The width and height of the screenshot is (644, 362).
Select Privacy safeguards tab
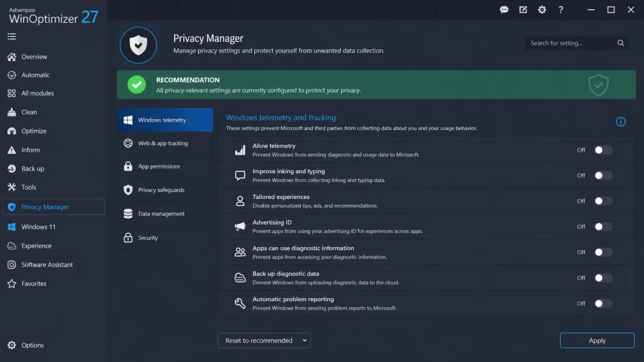point(165,190)
